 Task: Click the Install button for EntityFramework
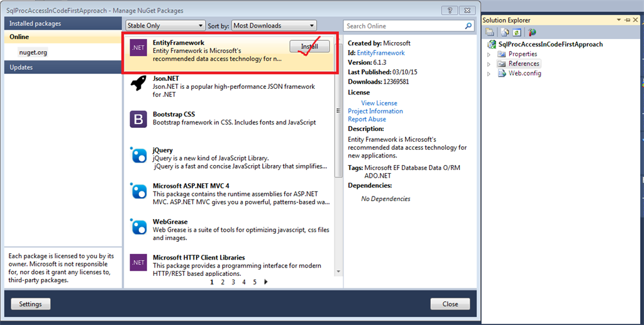[309, 47]
